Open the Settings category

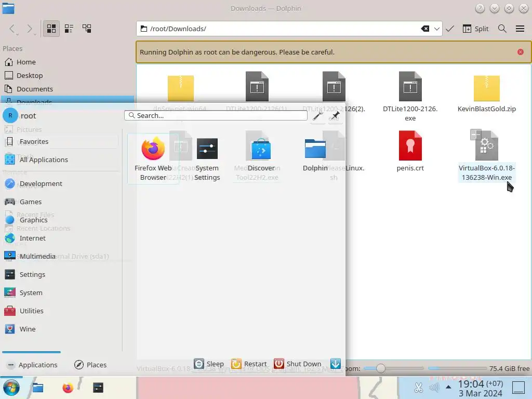[60, 274]
